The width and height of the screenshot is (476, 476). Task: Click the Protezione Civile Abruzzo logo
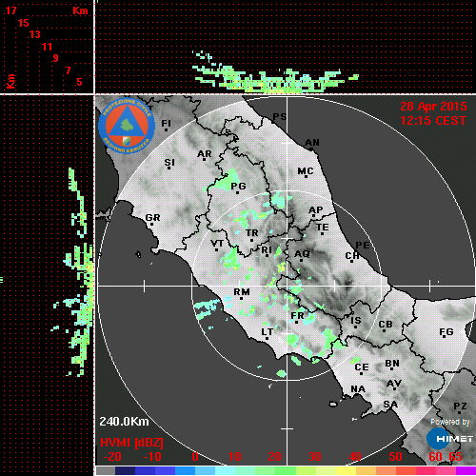coord(127,126)
